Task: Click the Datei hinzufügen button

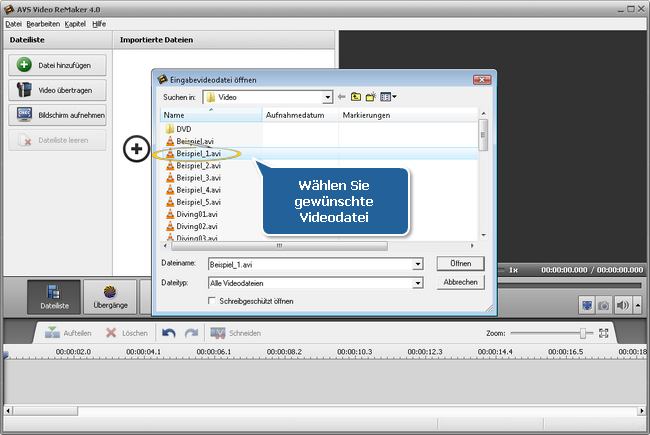Action: tap(57, 65)
